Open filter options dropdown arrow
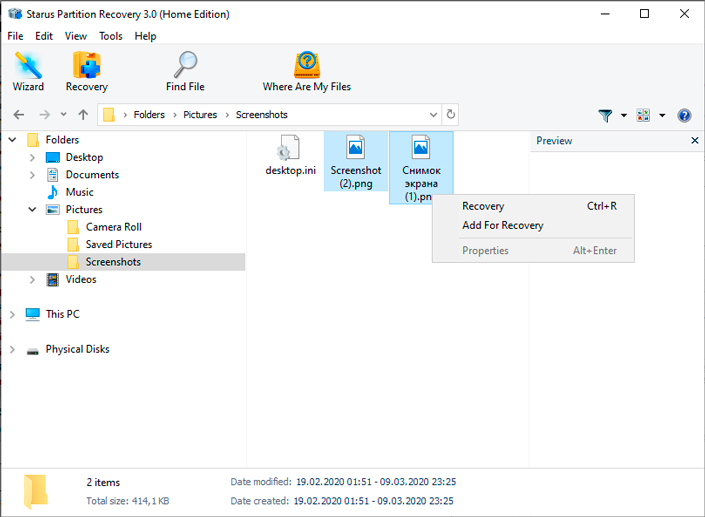The image size is (705, 517). tap(624, 116)
